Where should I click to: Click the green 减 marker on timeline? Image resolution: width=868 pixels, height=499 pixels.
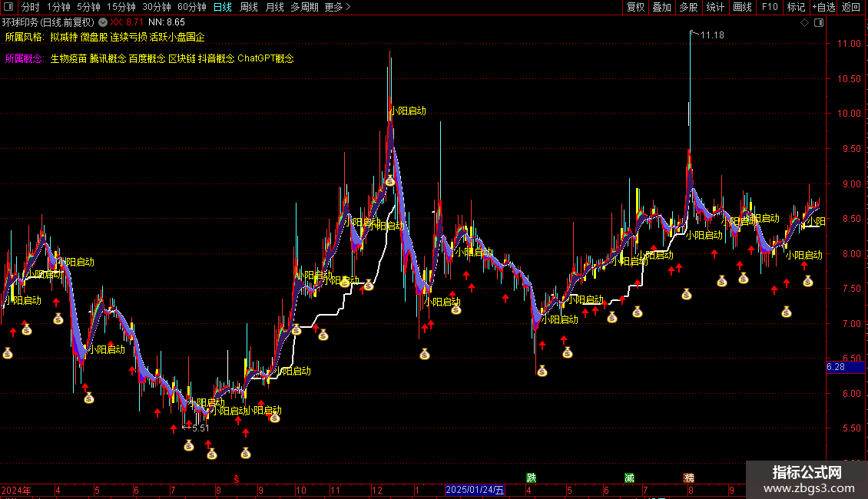pos(629,478)
